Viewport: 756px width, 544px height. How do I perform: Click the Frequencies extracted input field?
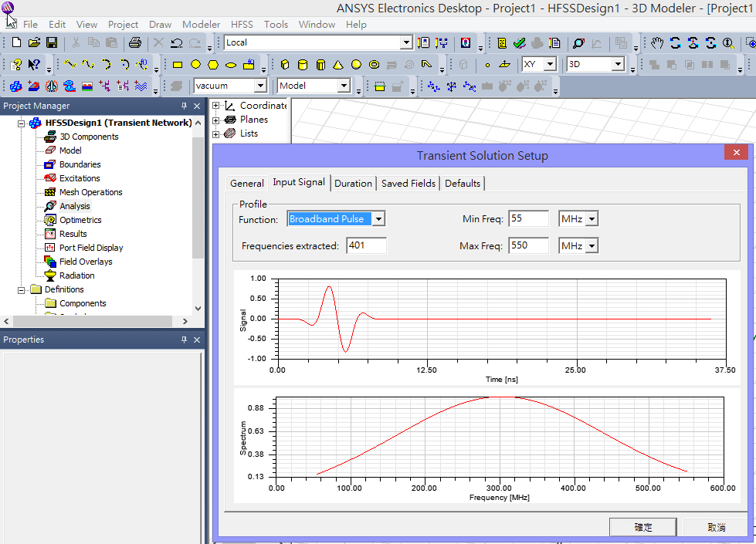tap(366, 245)
